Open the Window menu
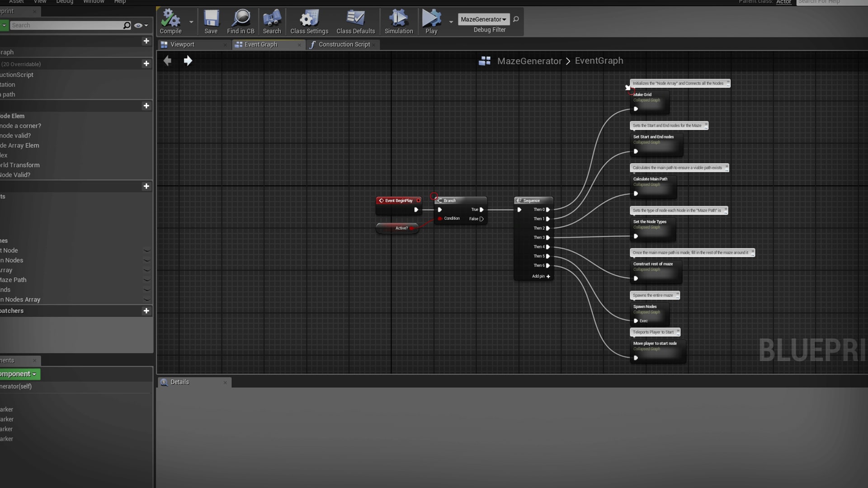Screen dimensions: 868x488 94,2
